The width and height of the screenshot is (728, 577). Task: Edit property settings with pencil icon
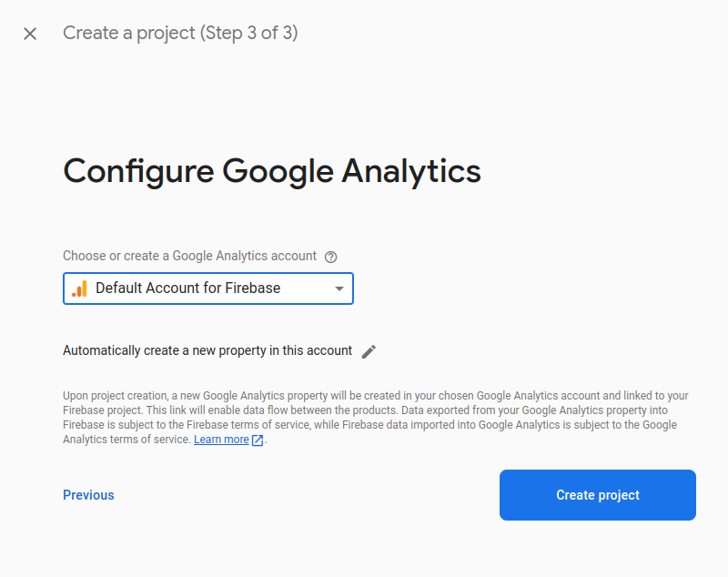369,351
